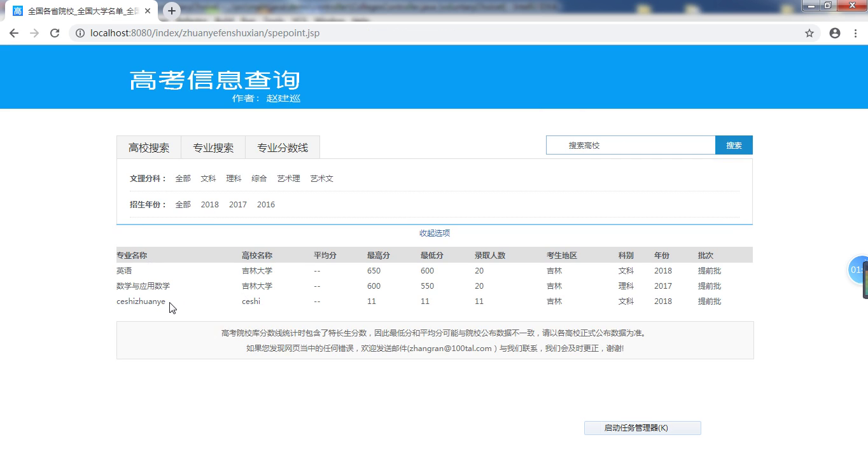Close the 全国各省院校 browser tab
This screenshot has height=463, width=868.
(148, 11)
